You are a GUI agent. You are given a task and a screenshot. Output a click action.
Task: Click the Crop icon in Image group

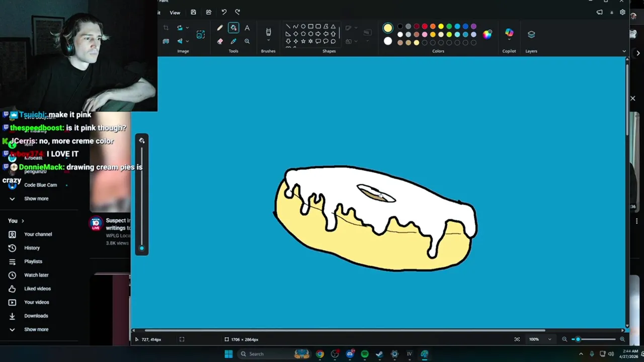[x=166, y=28]
